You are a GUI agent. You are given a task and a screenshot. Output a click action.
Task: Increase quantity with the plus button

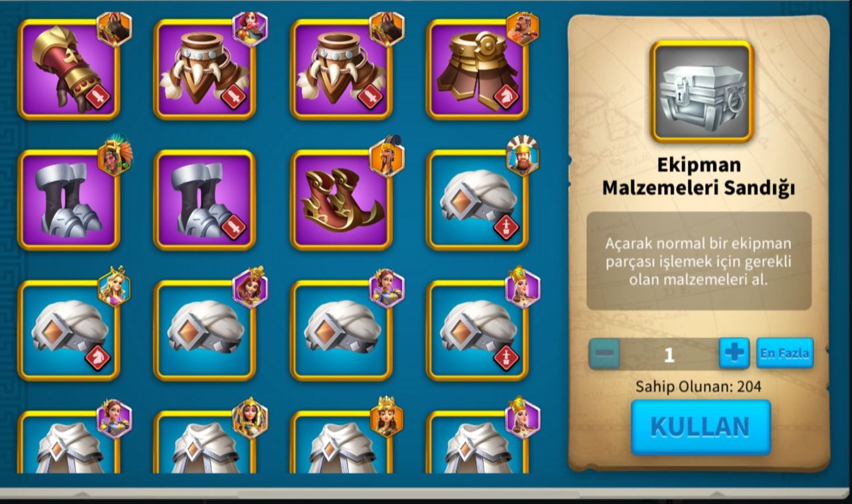[735, 353]
